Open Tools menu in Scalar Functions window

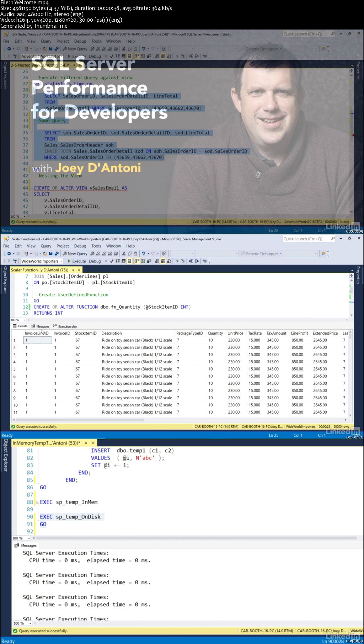coord(96,246)
